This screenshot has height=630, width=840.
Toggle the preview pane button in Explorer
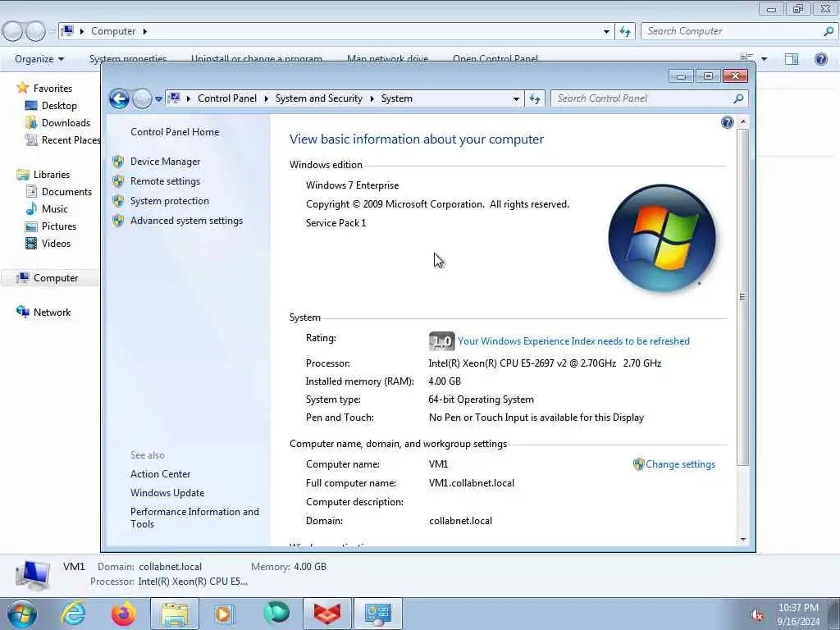click(x=792, y=59)
